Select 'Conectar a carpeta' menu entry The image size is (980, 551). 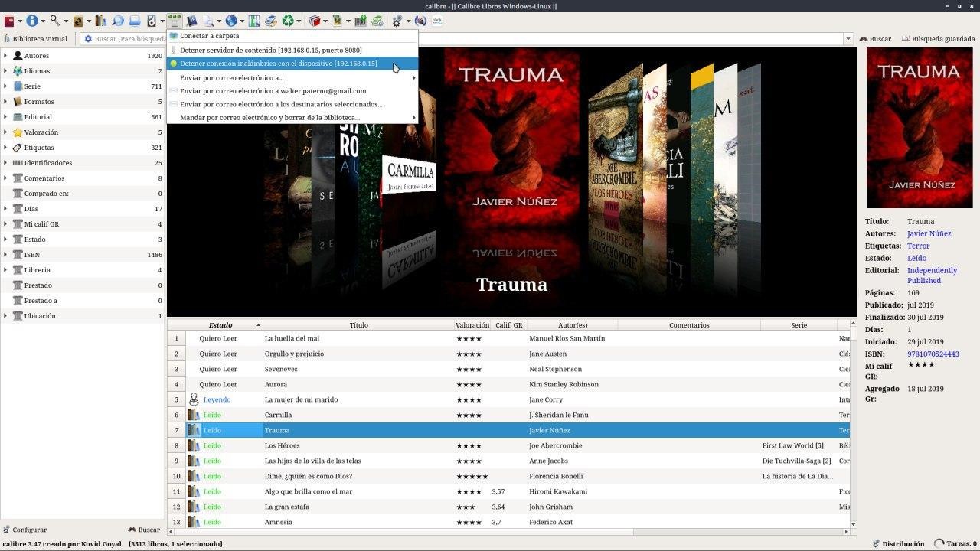coord(292,36)
